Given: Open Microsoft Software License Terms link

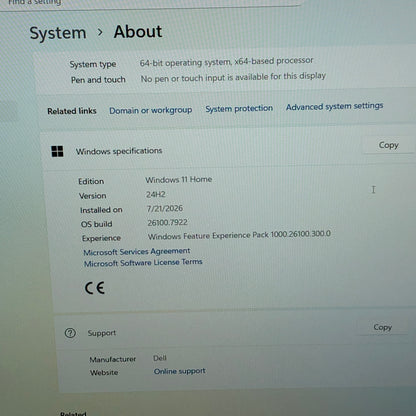Looking at the screenshot, I should pos(143,263).
